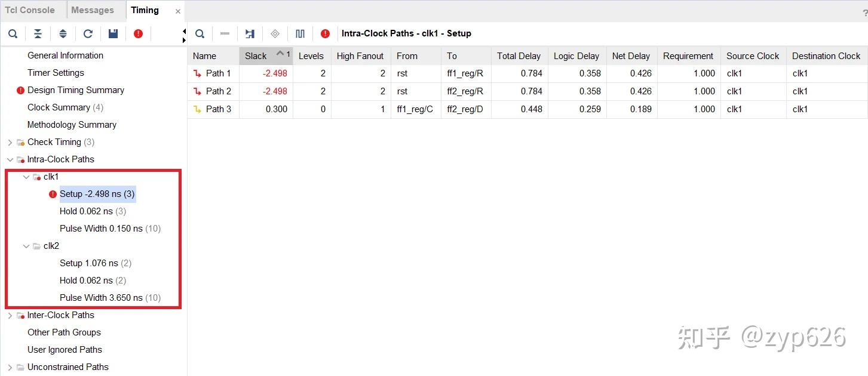Click the failing folder icon beside clk1
This screenshot has height=376, width=868.
36,177
